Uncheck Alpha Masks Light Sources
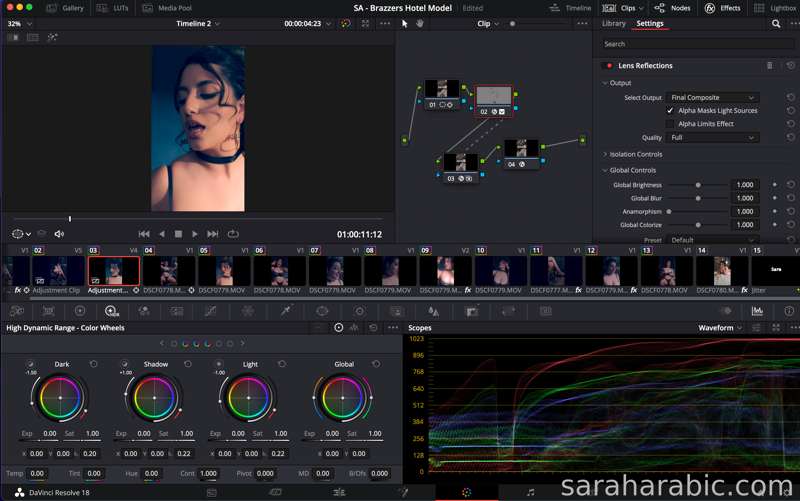Viewport: 800px width, 501px height. pos(670,111)
